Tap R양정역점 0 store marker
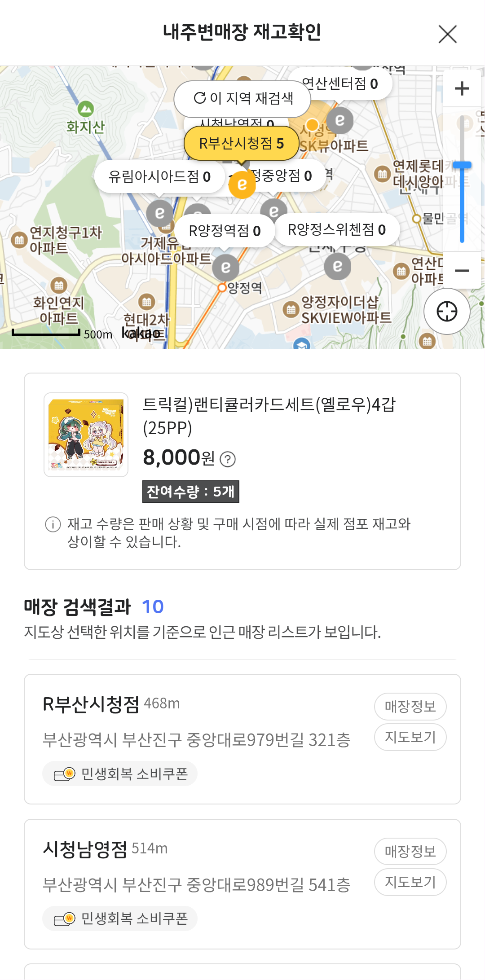 click(x=225, y=231)
